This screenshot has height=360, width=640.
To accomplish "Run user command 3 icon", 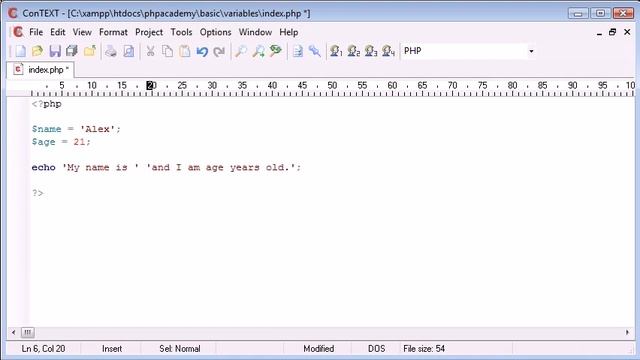I will point(371,51).
